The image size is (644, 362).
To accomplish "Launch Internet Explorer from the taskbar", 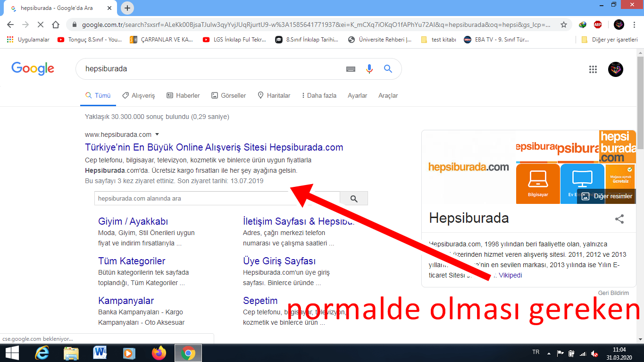I will click(42, 353).
